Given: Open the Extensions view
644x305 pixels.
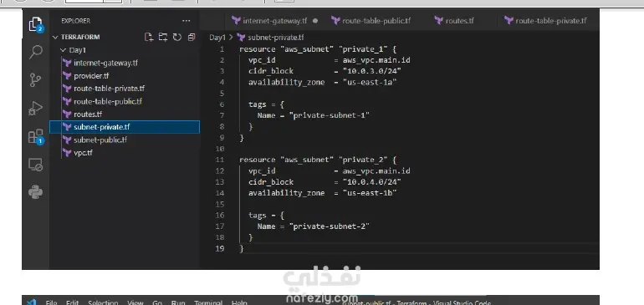Looking at the screenshot, I should pyautogui.click(x=36, y=136).
